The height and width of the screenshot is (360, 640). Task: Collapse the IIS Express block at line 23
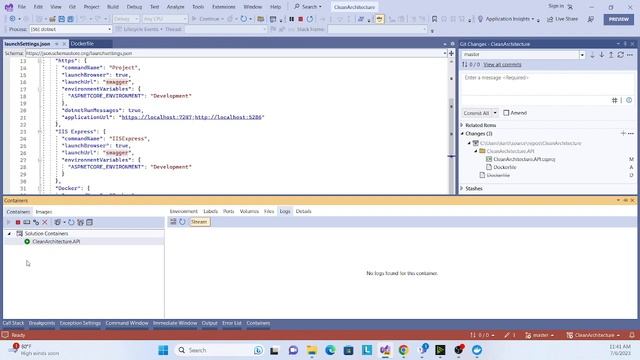40,131
